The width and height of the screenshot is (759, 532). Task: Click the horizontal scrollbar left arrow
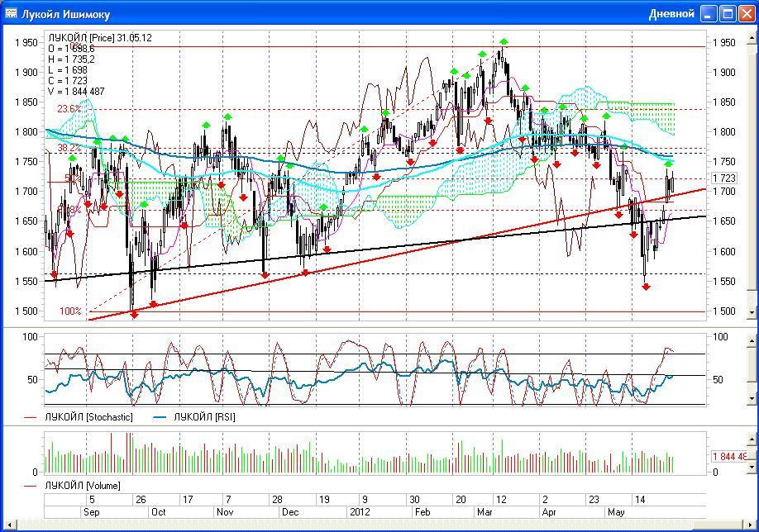(9, 525)
